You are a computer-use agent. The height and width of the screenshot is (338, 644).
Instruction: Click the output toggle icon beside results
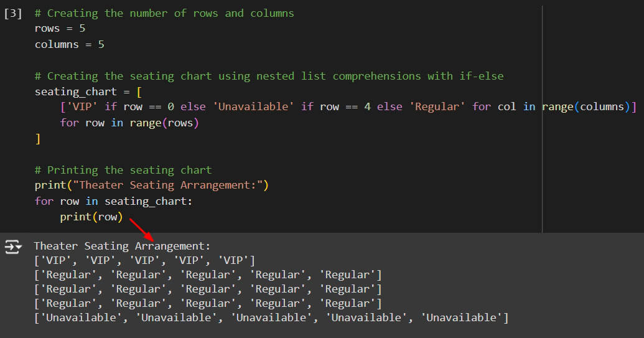(x=13, y=247)
